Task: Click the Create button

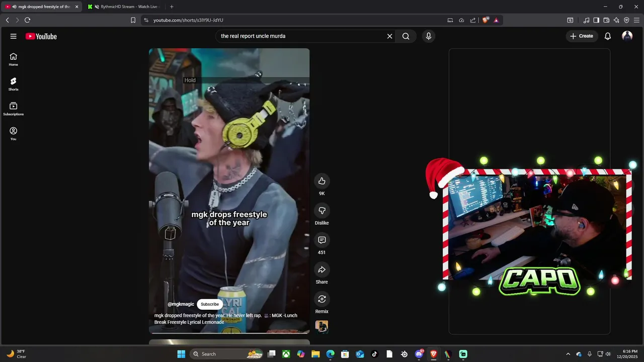Action: pos(582,36)
